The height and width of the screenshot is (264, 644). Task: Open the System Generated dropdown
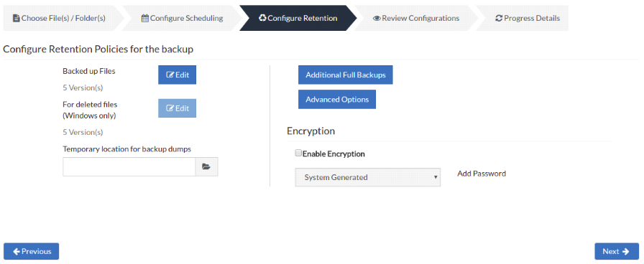click(367, 177)
